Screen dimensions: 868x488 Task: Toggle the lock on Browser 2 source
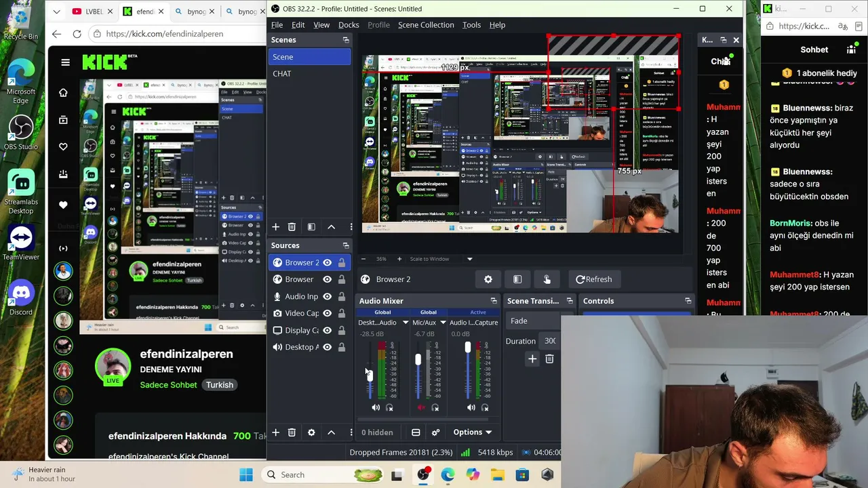coord(341,262)
